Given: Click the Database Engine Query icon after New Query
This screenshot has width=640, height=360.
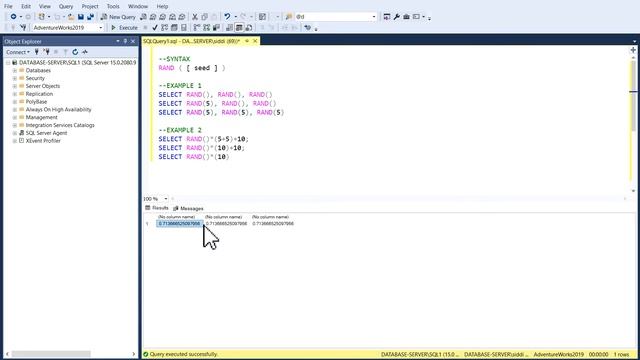Looking at the screenshot, I should click(x=143, y=17).
